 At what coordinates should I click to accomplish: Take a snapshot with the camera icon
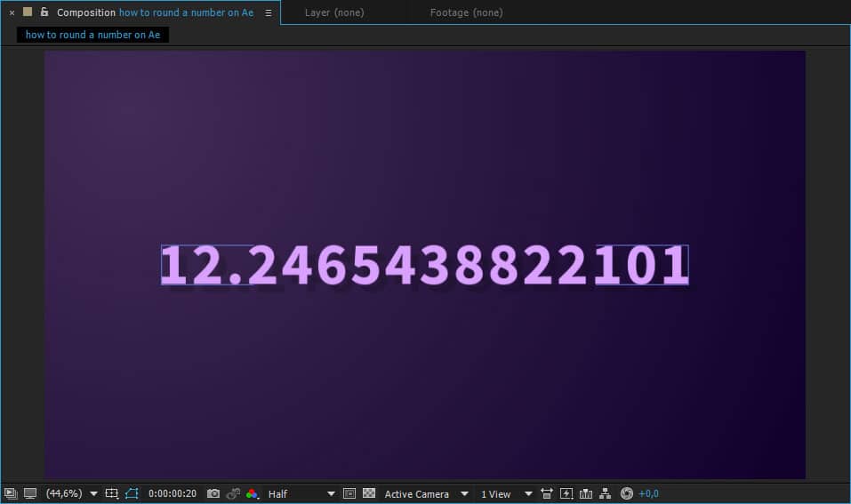click(x=213, y=493)
